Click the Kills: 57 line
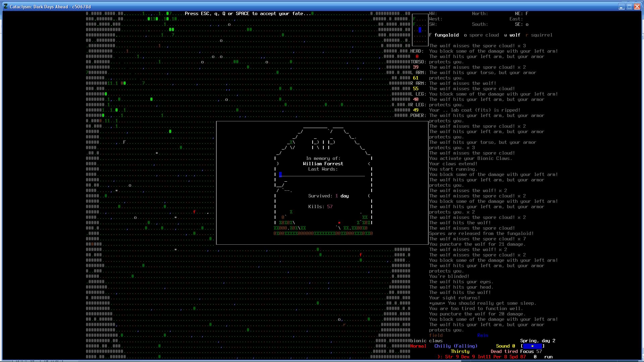 click(x=320, y=207)
